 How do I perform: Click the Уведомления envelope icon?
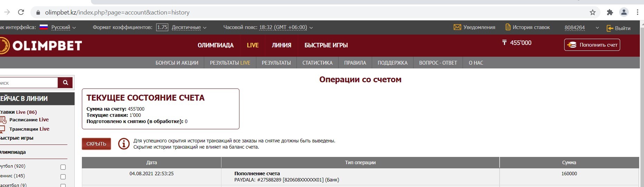pos(457,27)
